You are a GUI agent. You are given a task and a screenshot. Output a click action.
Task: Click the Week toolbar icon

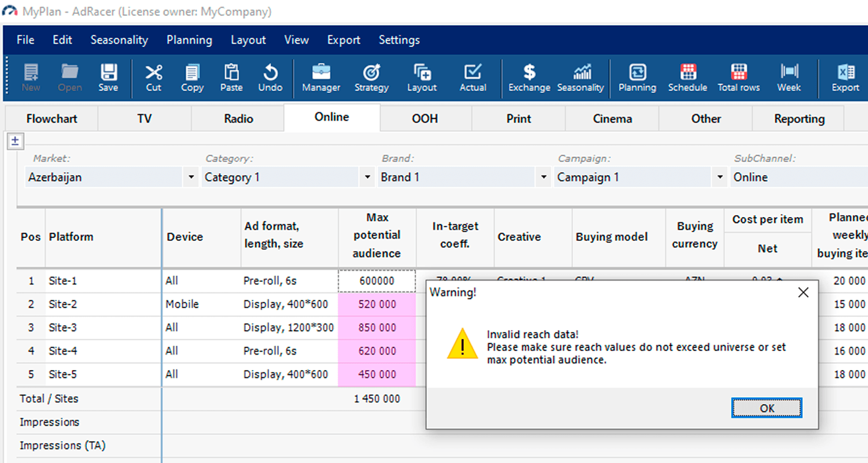(789, 78)
